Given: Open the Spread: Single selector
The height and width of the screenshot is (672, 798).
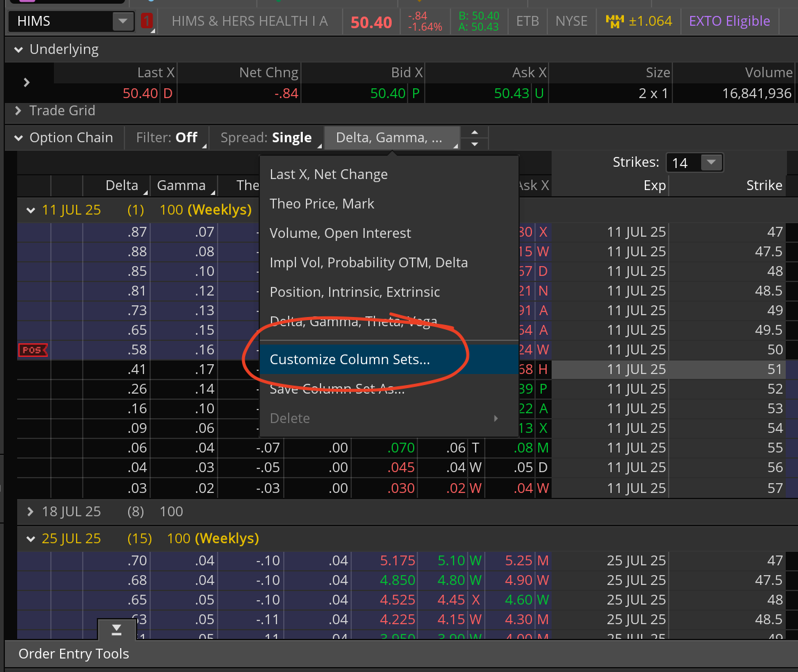Looking at the screenshot, I should coord(267,137).
